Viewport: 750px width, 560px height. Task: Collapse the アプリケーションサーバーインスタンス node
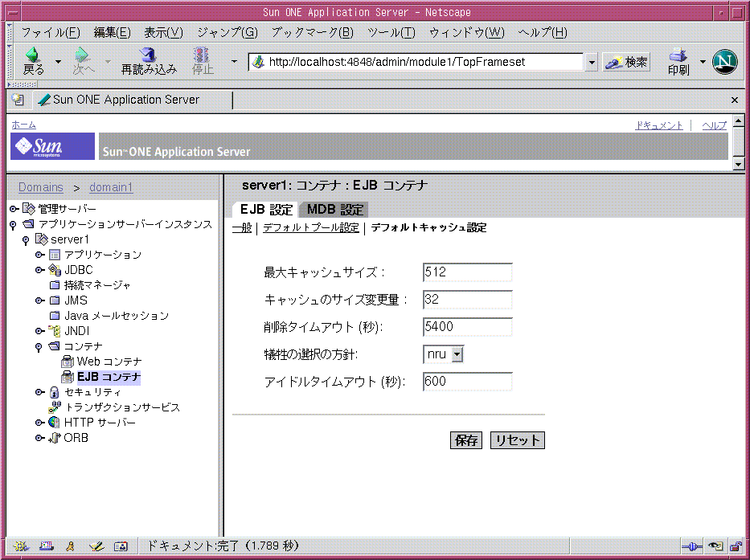point(14,224)
